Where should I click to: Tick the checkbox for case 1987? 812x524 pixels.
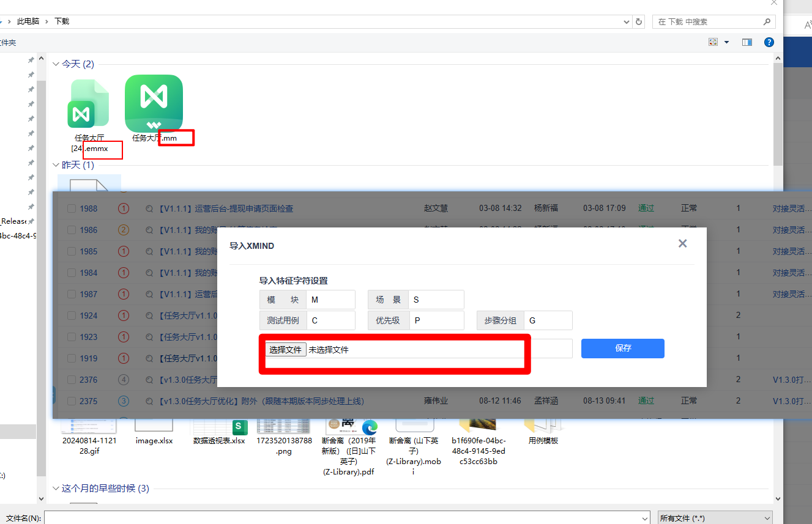(72, 294)
